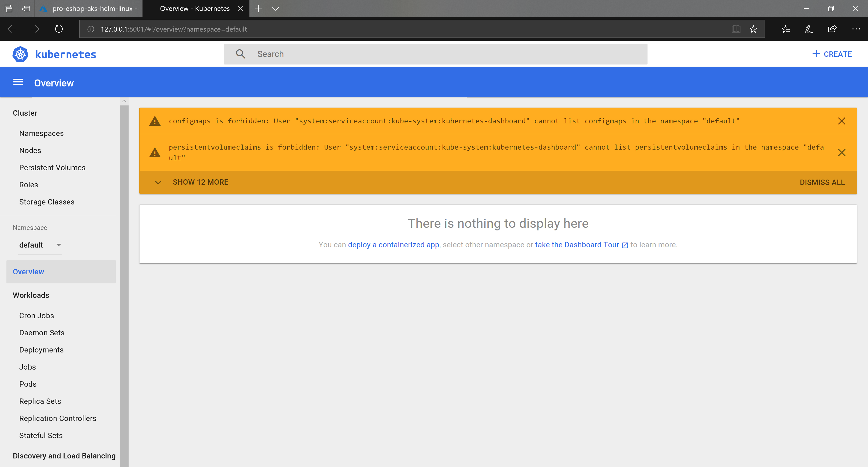The height and width of the screenshot is (467, 868).
Task: Click the Dismiss All button
Action: point(822,182)
